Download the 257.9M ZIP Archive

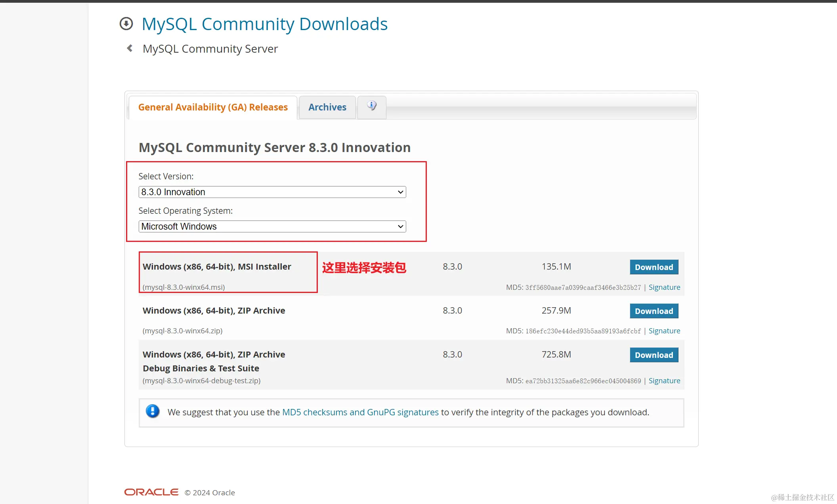(x=654, y=311)
